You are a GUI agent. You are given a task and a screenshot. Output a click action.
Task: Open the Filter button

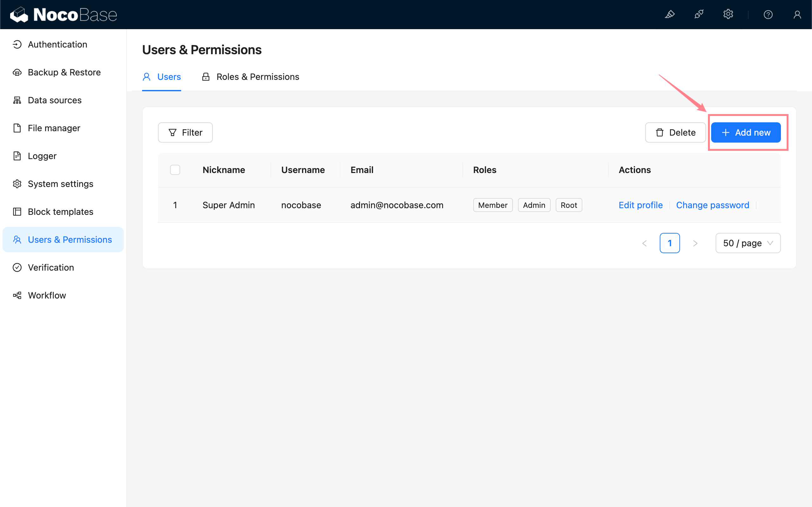point(185,132)
